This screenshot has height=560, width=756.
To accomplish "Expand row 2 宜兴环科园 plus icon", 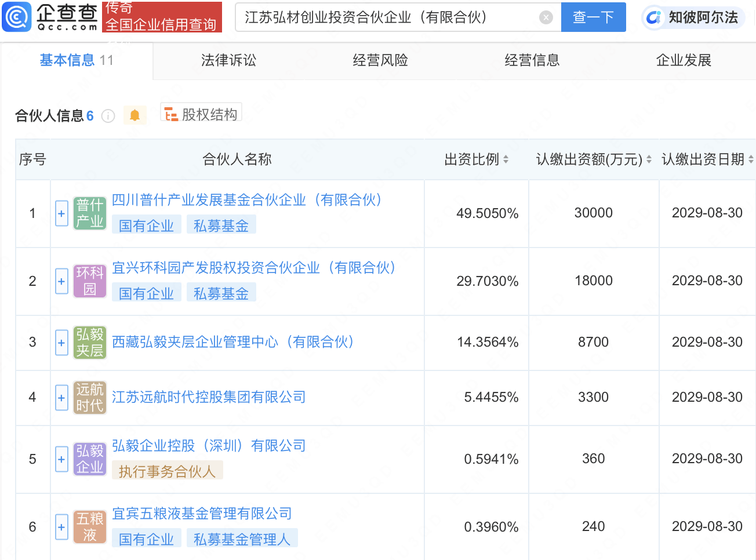I will click(61, 281).
